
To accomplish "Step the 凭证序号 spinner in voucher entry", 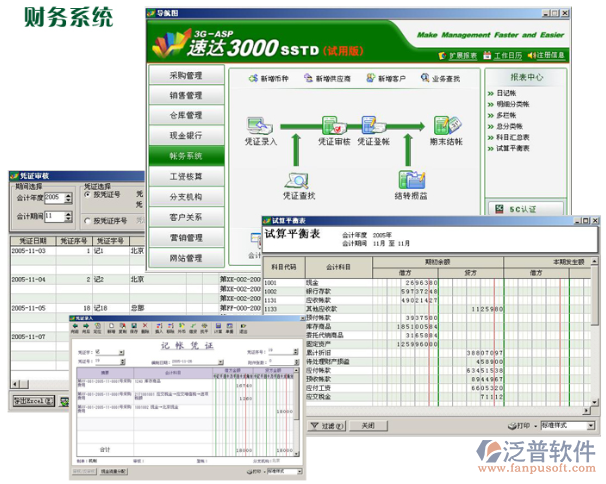I will pyautogui.click(x=296, y=351).
